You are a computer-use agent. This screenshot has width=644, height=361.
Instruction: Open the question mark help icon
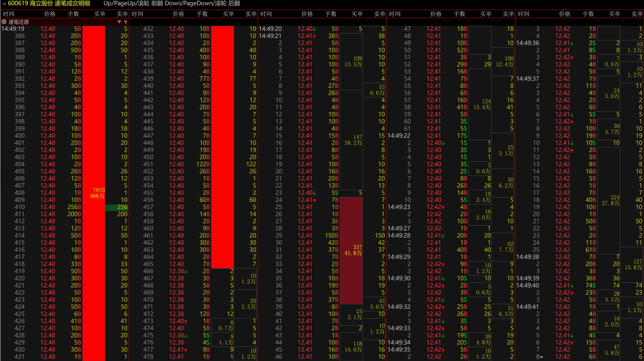125,22
